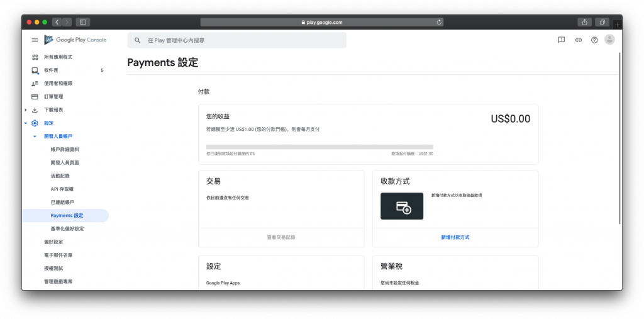Select Payments 設定 in sidebar

click(65, 215)
